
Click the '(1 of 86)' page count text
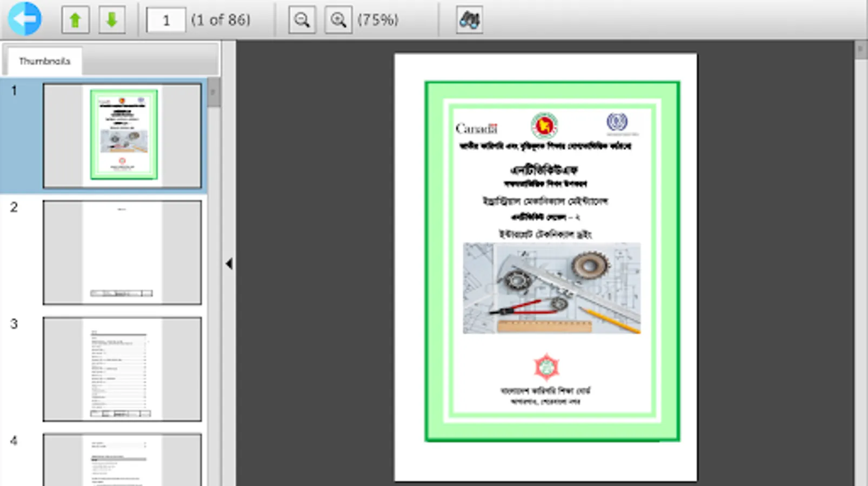click(221, 20)
